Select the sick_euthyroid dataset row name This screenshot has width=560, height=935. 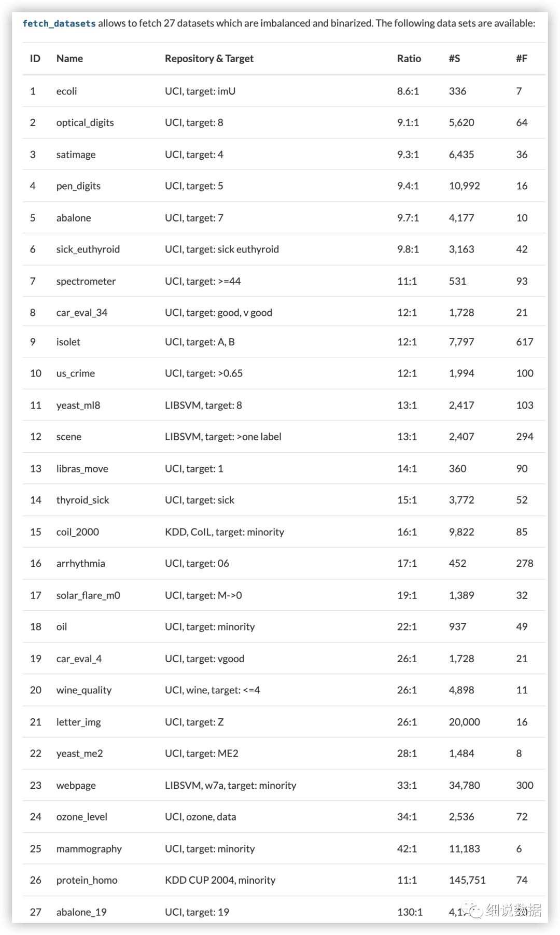click(x=88, y=249)
